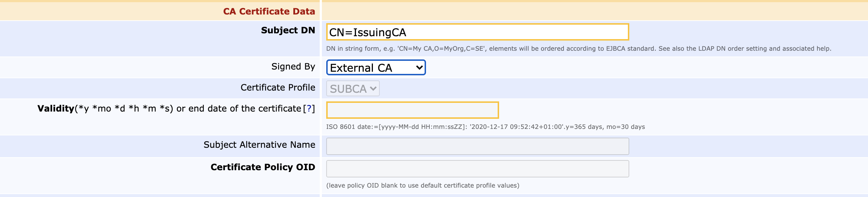The width and height of the screenshot is (868, 197).
Task: Click the CN=IssuingCA text in Subject DN
Action: click(367, 32)
